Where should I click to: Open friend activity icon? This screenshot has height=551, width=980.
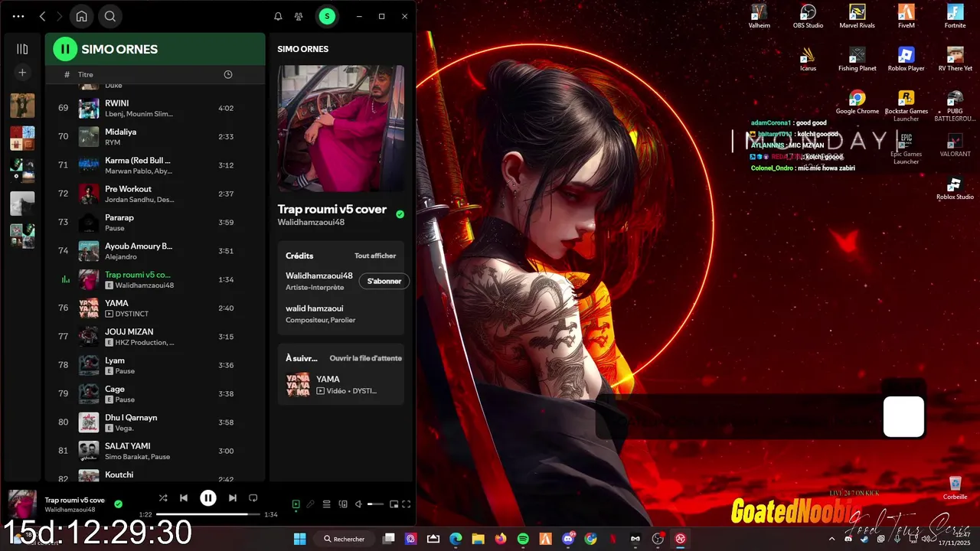click(299, 16)
